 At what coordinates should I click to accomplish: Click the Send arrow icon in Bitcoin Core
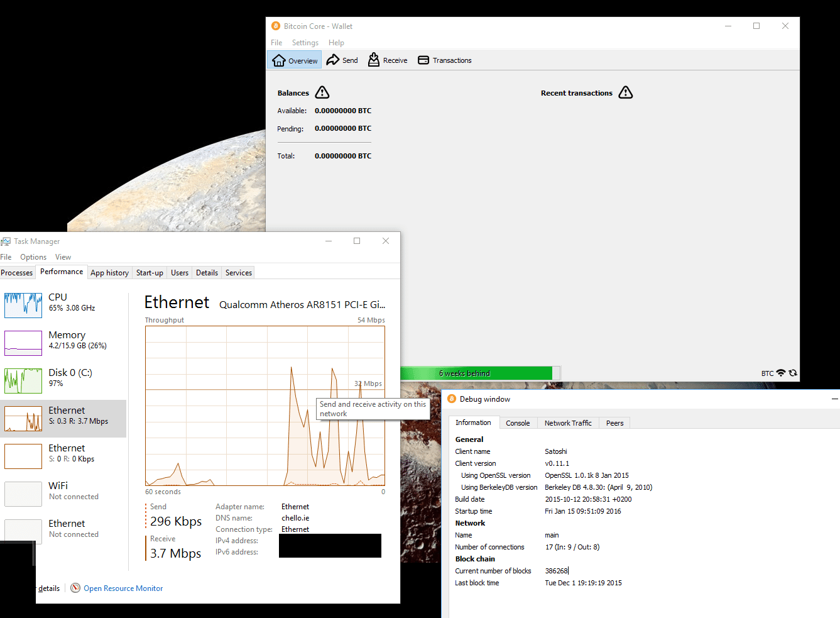coord(333,60)
